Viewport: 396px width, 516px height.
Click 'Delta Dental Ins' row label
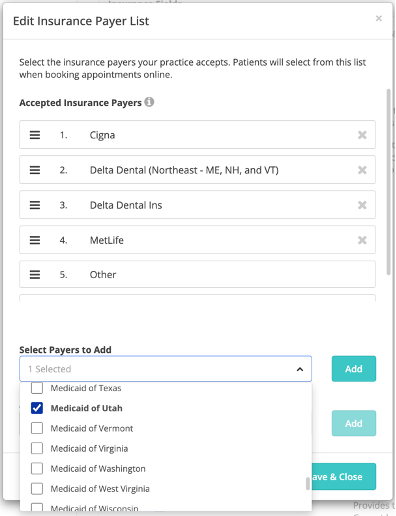[x=126, y=205]
